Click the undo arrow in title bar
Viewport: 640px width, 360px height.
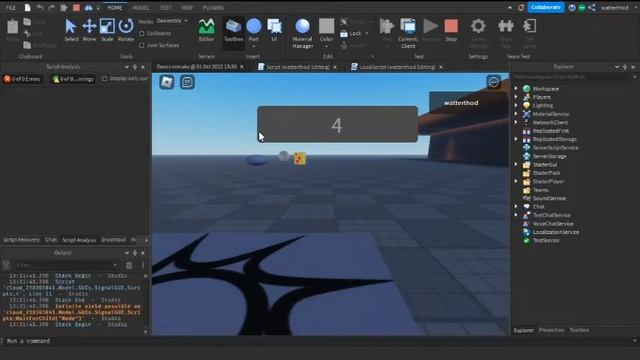(40, 7)
